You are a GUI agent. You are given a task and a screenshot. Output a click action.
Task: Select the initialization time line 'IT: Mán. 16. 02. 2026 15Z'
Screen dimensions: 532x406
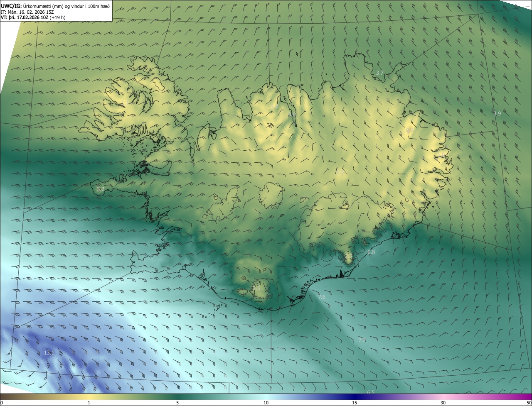[28, 12]
